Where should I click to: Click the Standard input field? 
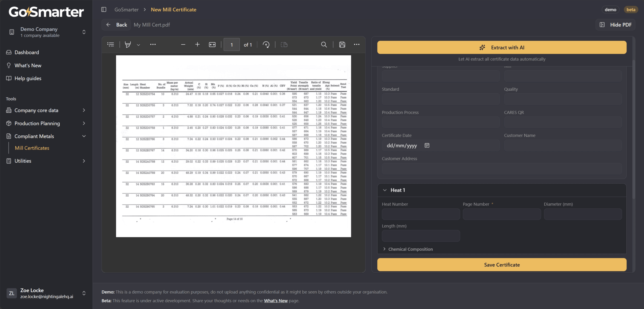[440, 99]
